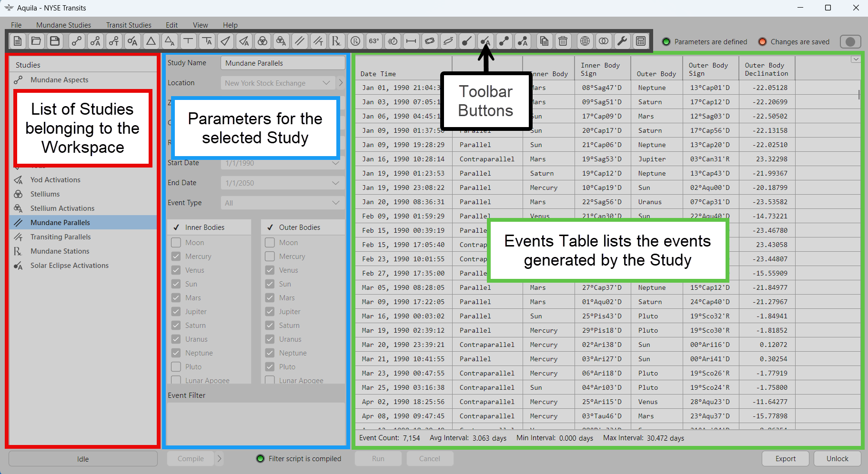The image size is (868, 474).
Task: Select Stelliums in the Studies list
Action: point(83,194)
